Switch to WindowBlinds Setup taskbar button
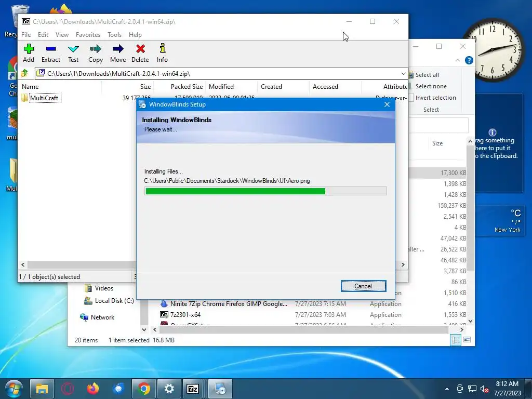Image resolution: width=532 pixels, height=399 pixels. click(220, 389)
